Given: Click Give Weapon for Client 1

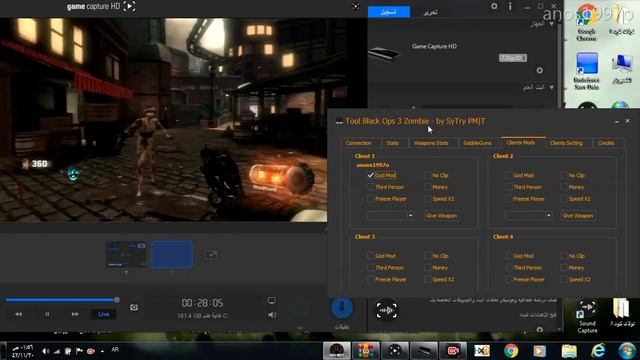Looking at the screenshot, I should [442, 216].
